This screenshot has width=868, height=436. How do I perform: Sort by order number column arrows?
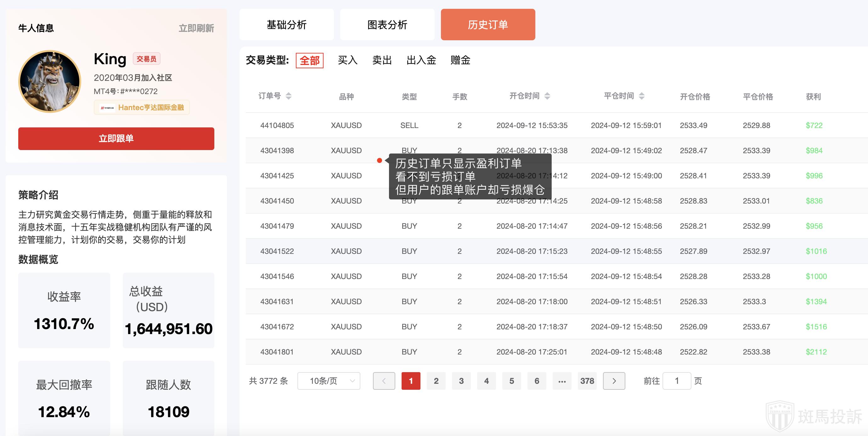click(x=288, y=96)
